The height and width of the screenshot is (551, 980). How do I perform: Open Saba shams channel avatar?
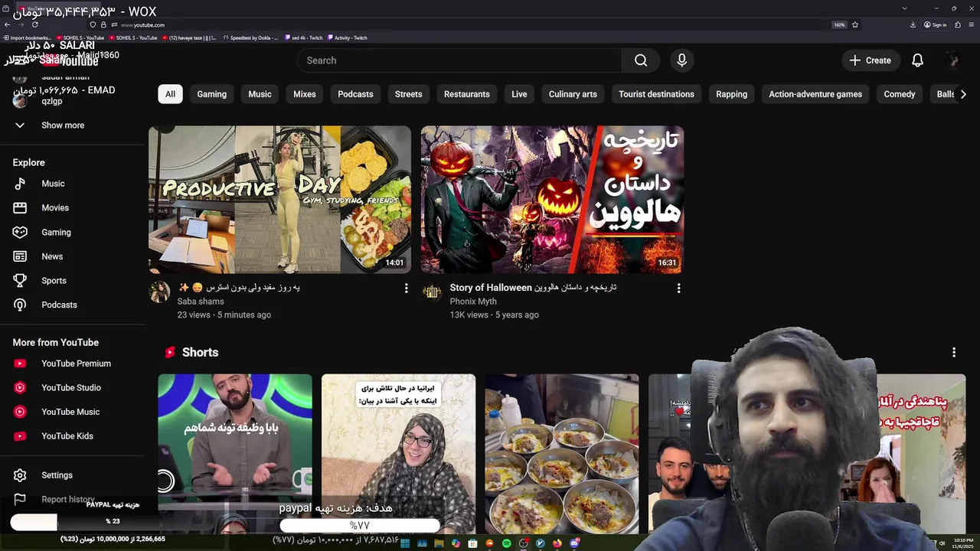(159, 292)
